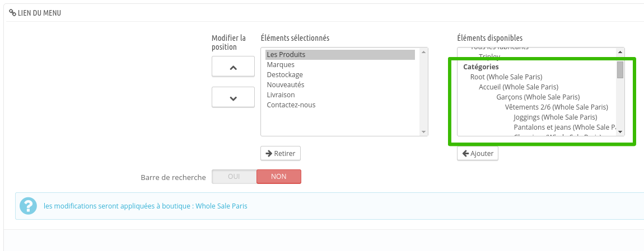
Task: Click the Retirer button with right arrow
Action: click(281, 153)
